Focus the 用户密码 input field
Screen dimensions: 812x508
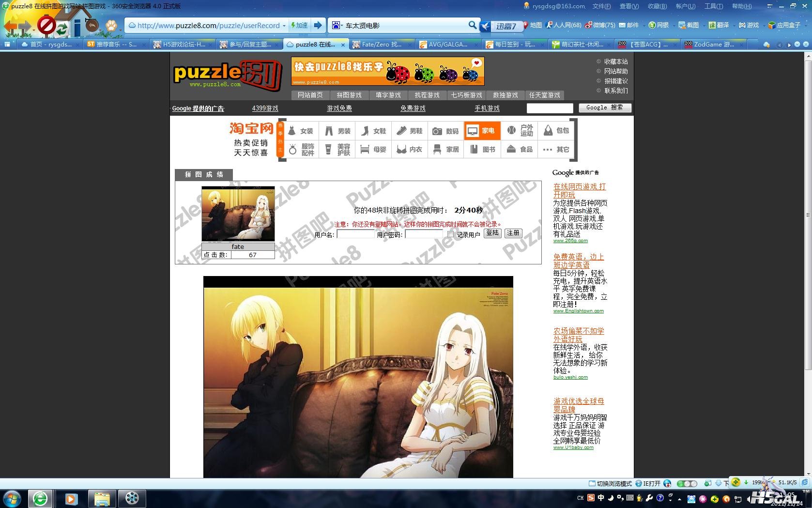(x=424, y=234)
